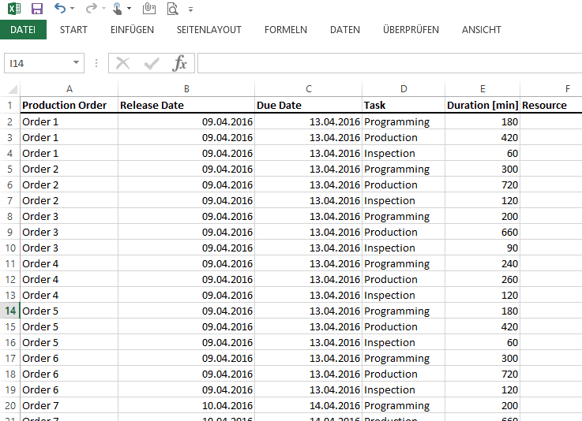Open the ÜBERPRÜFEN ribbon tab

[x=411, y=30]
